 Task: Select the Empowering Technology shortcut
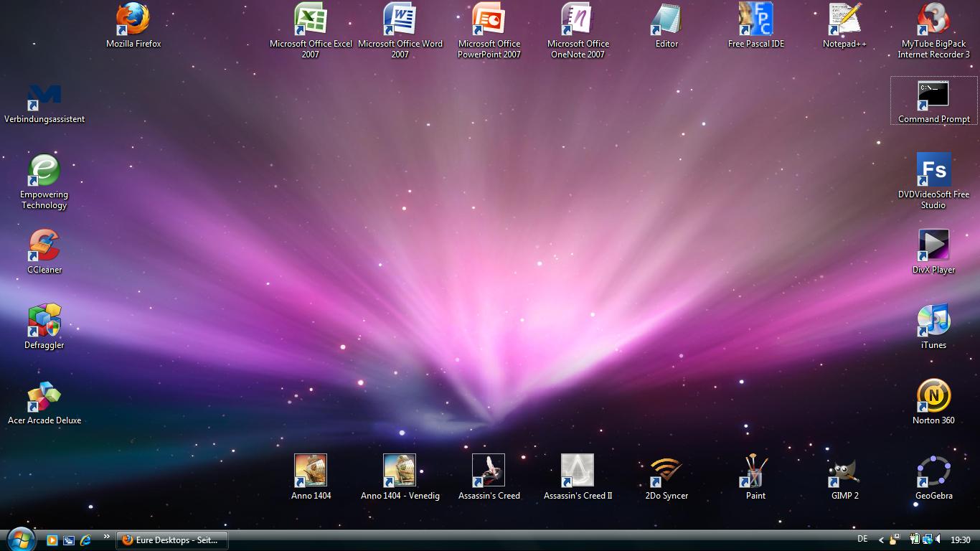click(44, 181)
